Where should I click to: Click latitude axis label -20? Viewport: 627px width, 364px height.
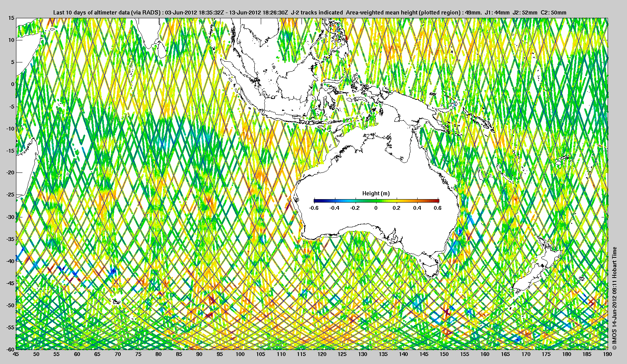(x=11, y=172)
